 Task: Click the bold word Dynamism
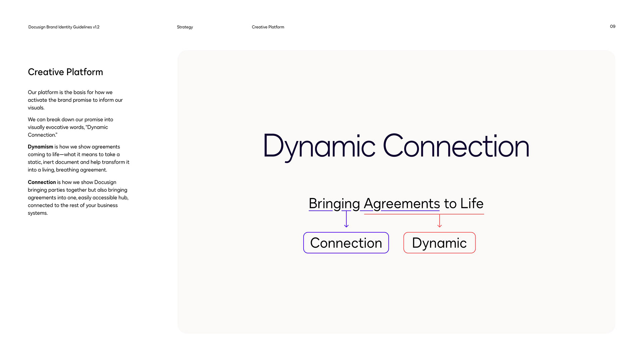(40, 147)
